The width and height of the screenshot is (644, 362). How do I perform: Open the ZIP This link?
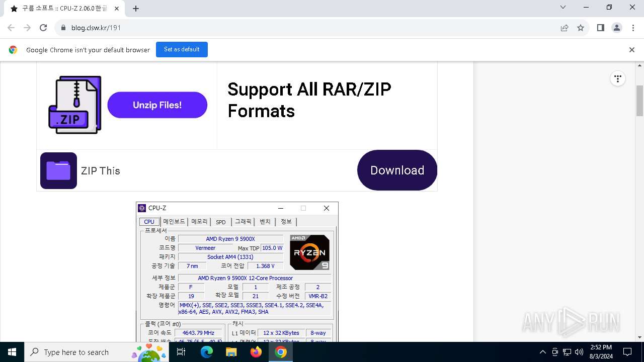tap(101, 171)
